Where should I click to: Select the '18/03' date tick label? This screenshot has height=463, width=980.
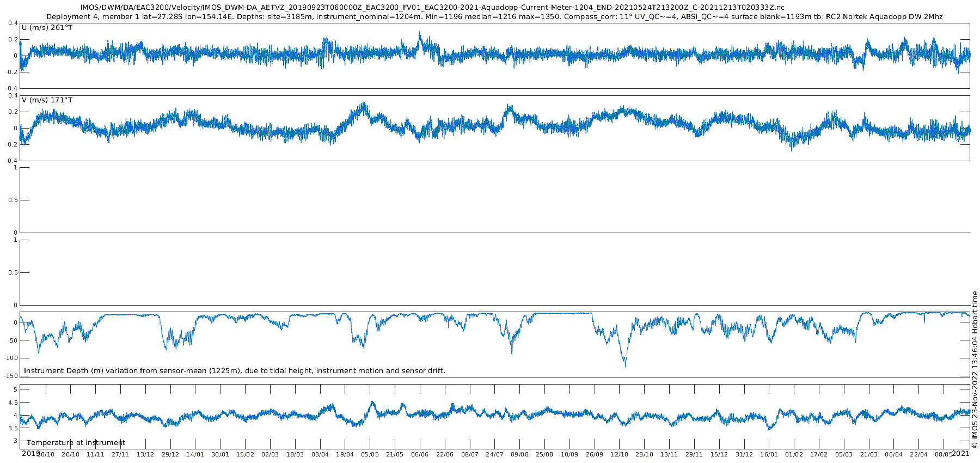[x=295, y=454]
